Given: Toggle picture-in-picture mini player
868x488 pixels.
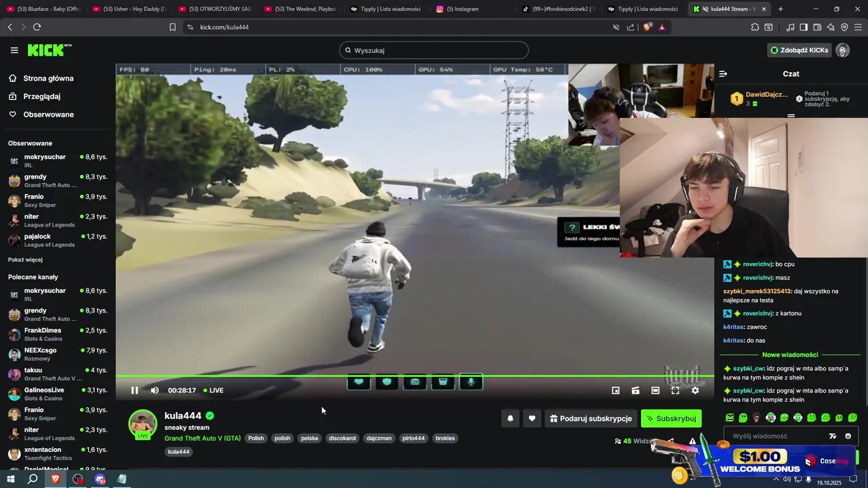Looking at the screenshot, I should 616,390.
